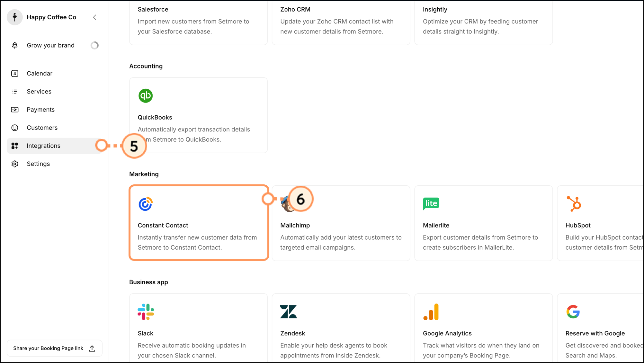The image size is (644, 363).
Task: Open the Mailchimp integration card
Action: click(341, 223)
